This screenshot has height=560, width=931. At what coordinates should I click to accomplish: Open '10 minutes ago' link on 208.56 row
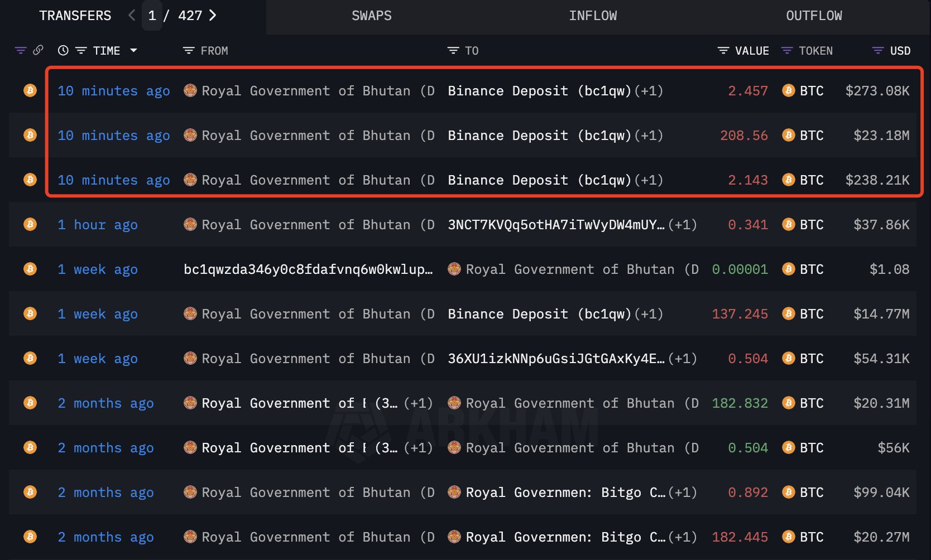[114, 136]
